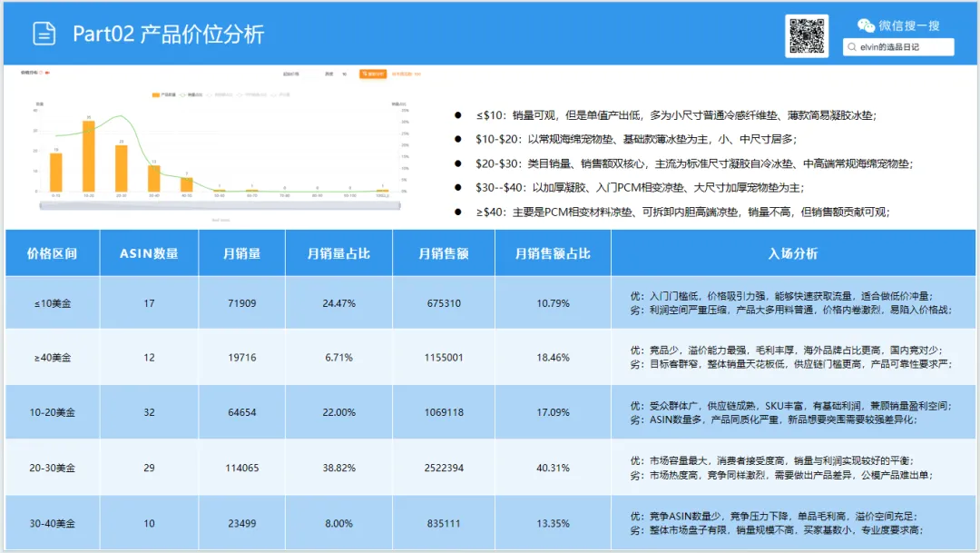Click the revenue cell 835111
The width and height of the screenshot is (980, 553).
[x=444, y=524]
